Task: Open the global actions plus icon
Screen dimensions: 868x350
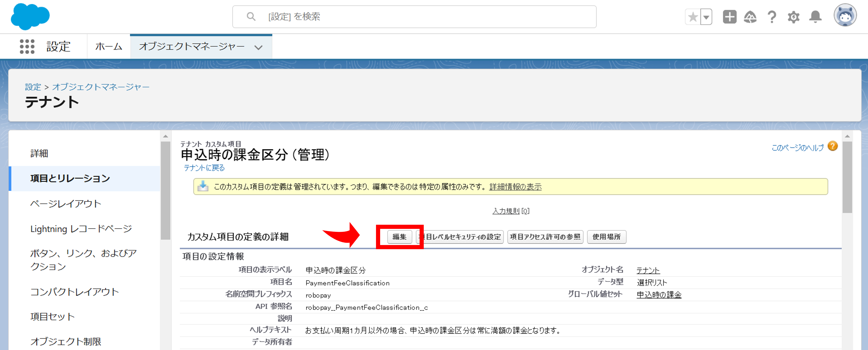Action: point(730,17)
